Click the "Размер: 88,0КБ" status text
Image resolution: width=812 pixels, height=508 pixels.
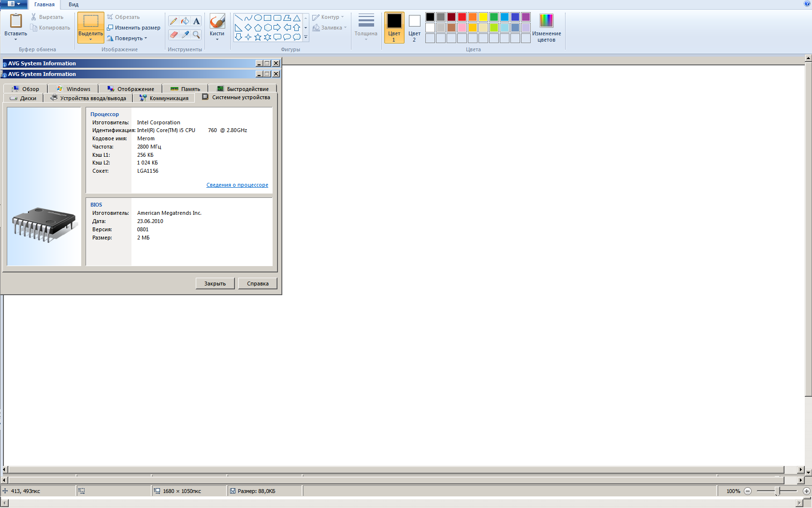[x=256, y=491]
